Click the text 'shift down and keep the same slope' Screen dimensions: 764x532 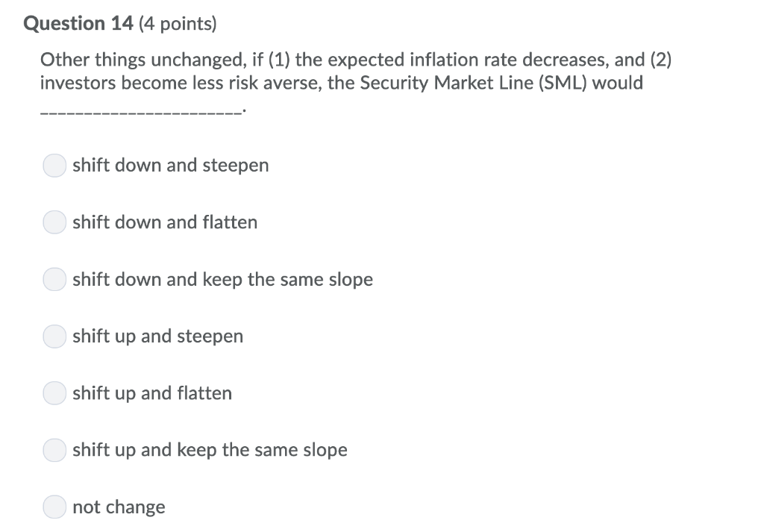(223, 279)
